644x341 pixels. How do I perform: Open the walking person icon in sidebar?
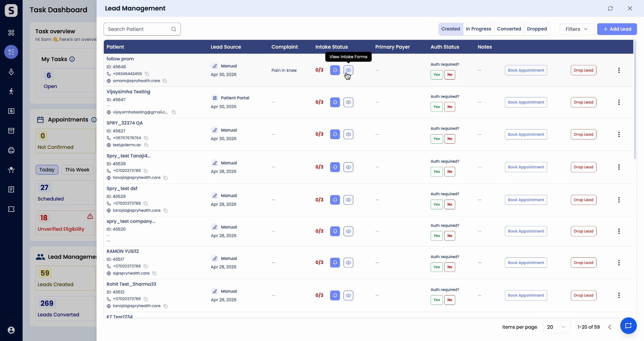tap(11, 91)
